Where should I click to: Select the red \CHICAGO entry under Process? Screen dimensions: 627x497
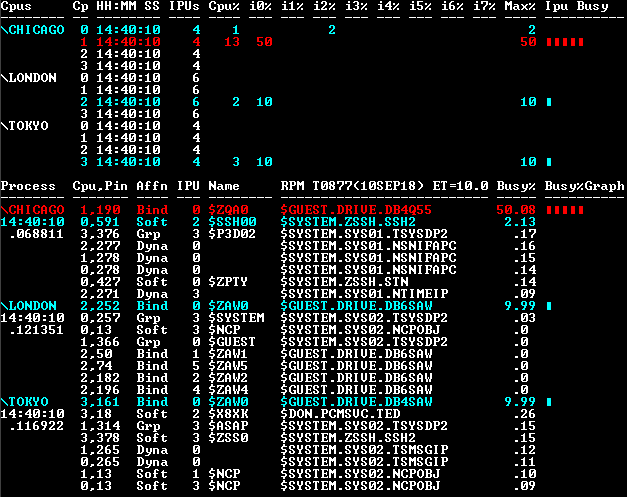32,210
